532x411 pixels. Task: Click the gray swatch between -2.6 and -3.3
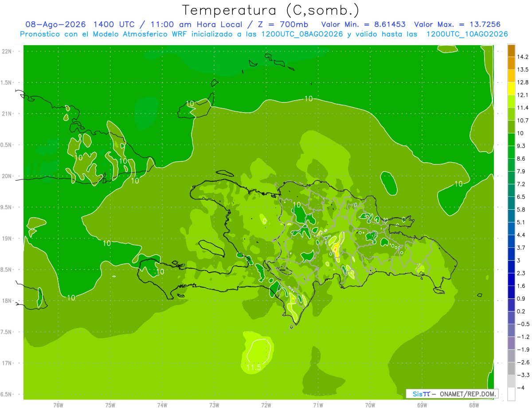point(511,368)
